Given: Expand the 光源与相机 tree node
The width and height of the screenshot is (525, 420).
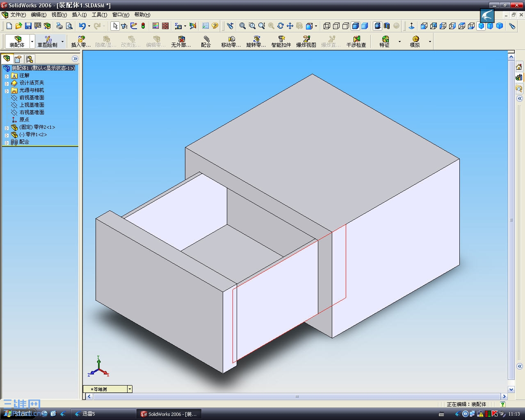Looking at the screenshot, I should click(x=7, y=91).
